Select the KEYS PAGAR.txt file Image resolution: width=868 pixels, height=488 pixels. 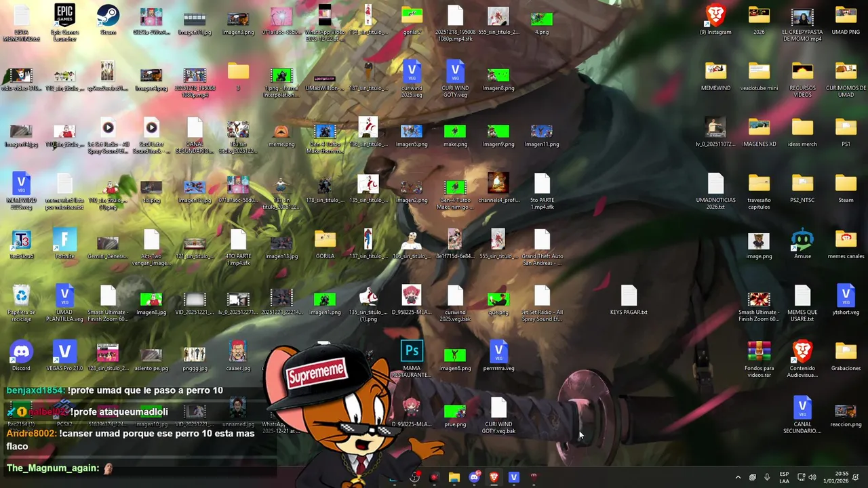click(629, 300)
